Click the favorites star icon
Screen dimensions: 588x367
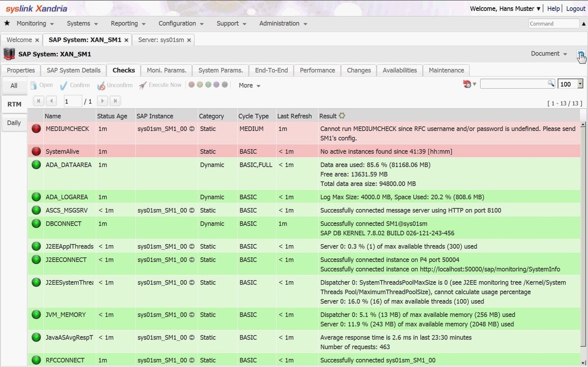tap(7, 23)
